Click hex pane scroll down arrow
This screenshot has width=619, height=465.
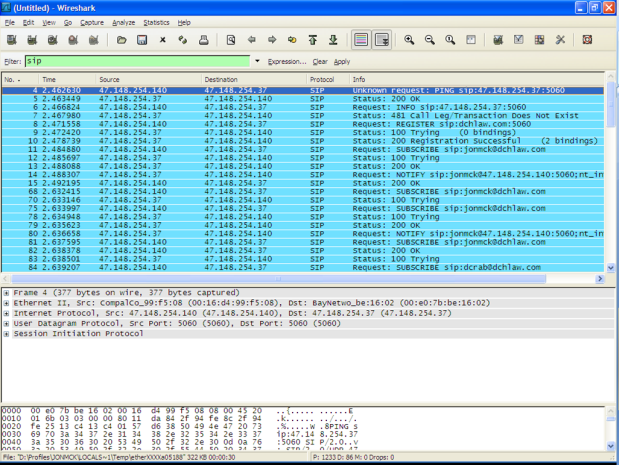(x=611, y=446)
